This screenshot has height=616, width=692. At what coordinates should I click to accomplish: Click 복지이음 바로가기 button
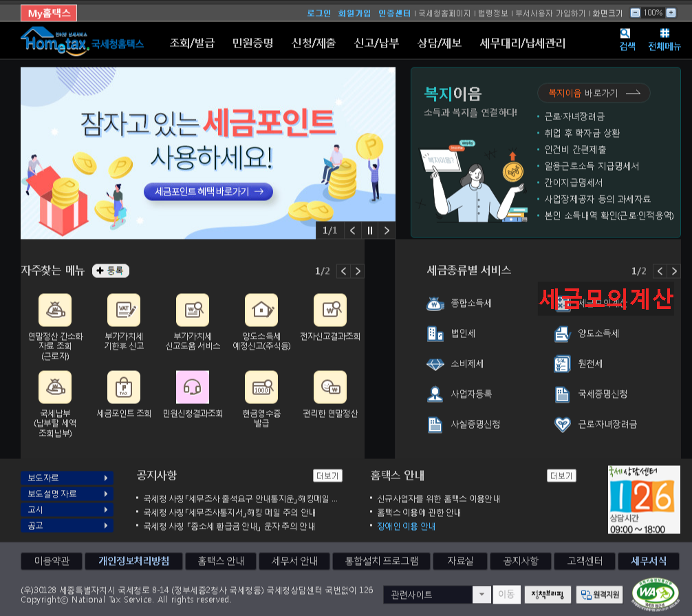click(594, 93)
